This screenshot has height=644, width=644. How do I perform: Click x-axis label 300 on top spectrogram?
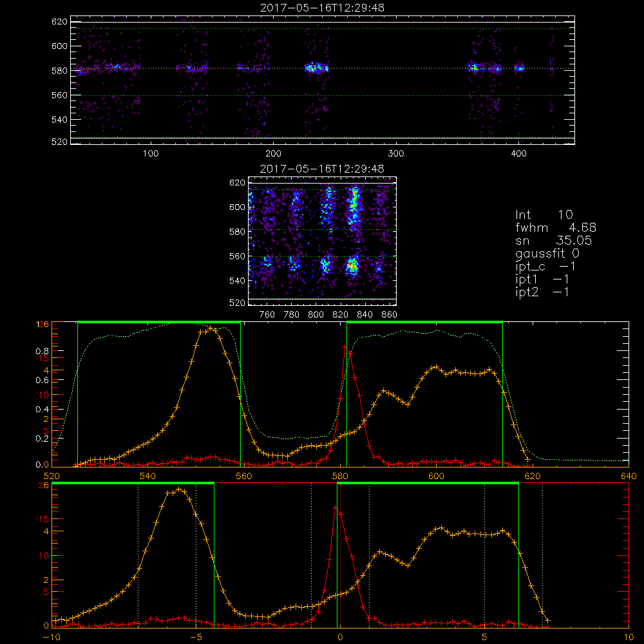pyautogui.click(x=396, y=154)
